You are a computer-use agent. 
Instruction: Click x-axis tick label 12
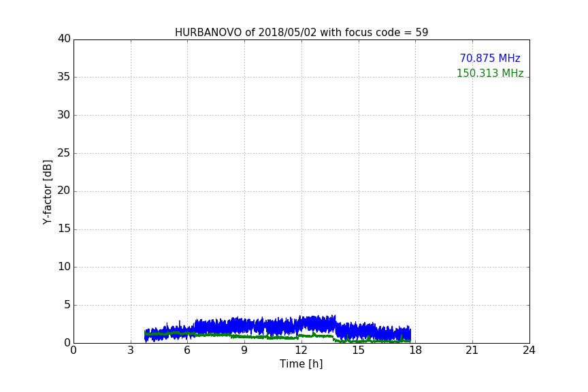click(301, 350)
